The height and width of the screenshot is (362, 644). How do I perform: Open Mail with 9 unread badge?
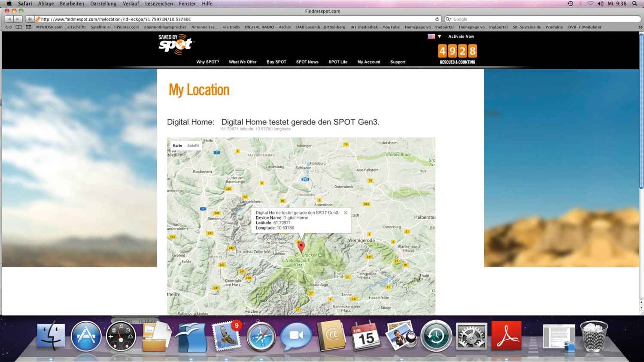pos(226,336)
